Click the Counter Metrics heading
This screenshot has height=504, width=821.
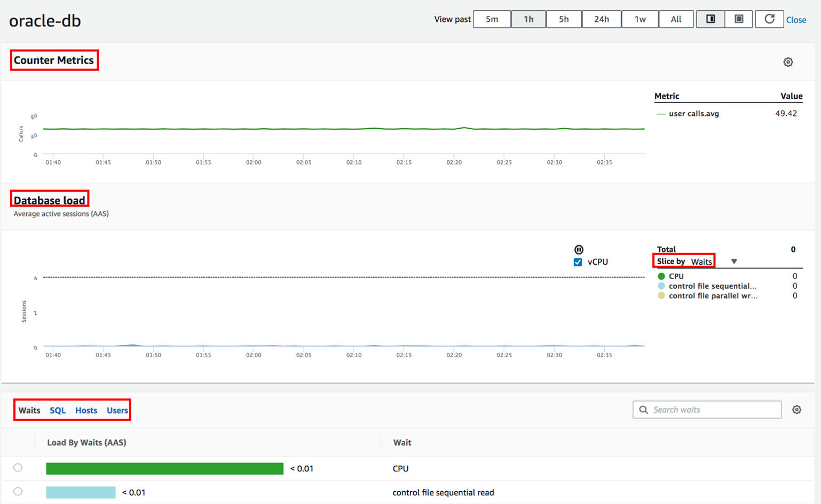point(53,60)
